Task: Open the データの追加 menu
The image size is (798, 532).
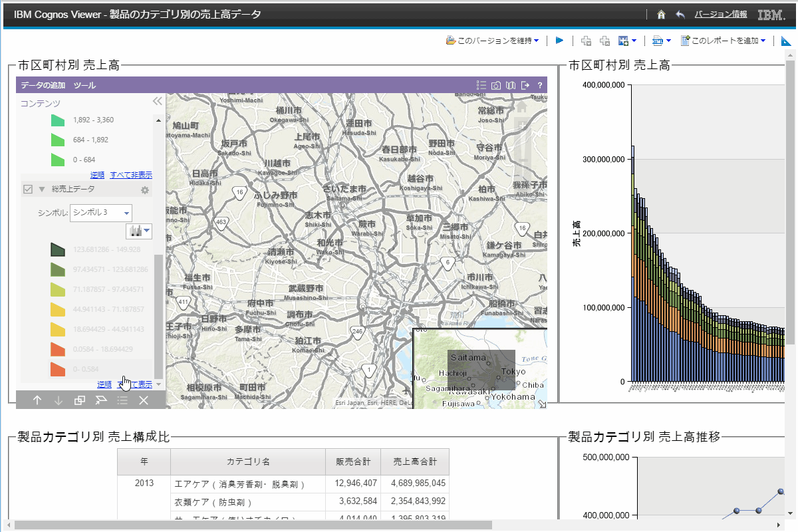Action: pos(43,85)
